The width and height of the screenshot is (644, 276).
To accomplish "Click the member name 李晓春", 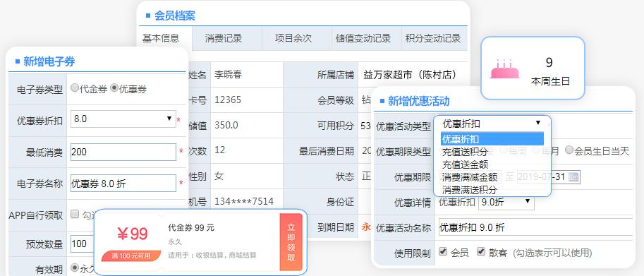I will click(x=229, y=75).
